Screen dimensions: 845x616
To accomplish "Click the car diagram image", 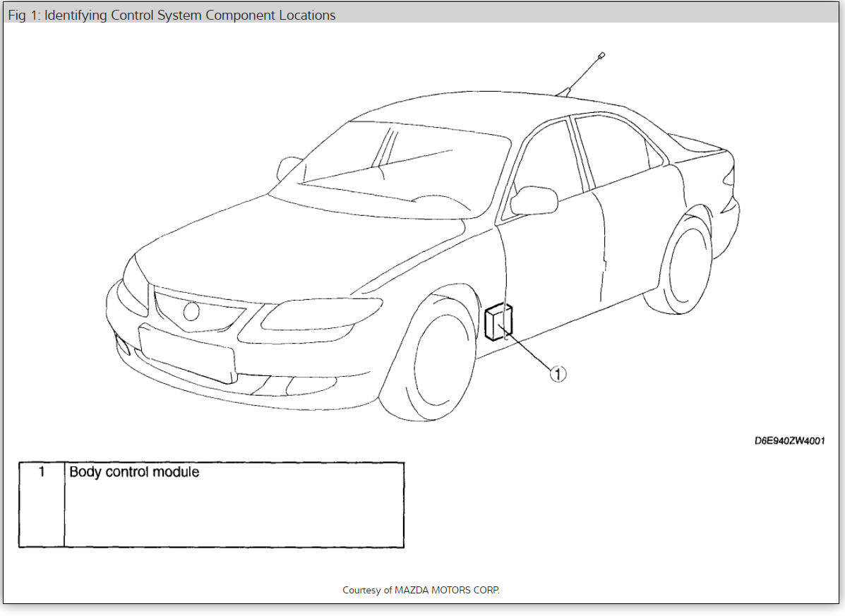I will [x=423, y=237].
